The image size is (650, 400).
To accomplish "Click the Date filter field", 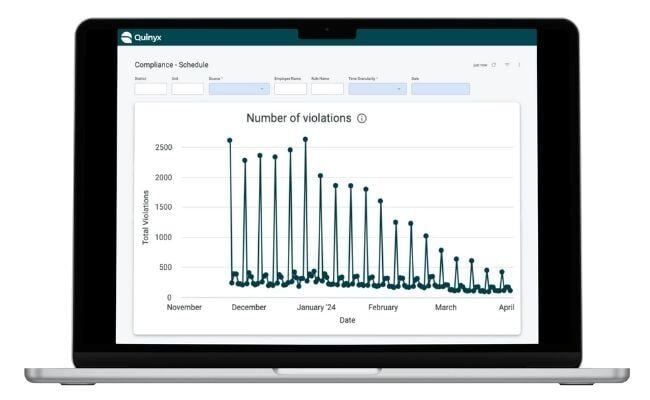I will (x=440, y=89).
